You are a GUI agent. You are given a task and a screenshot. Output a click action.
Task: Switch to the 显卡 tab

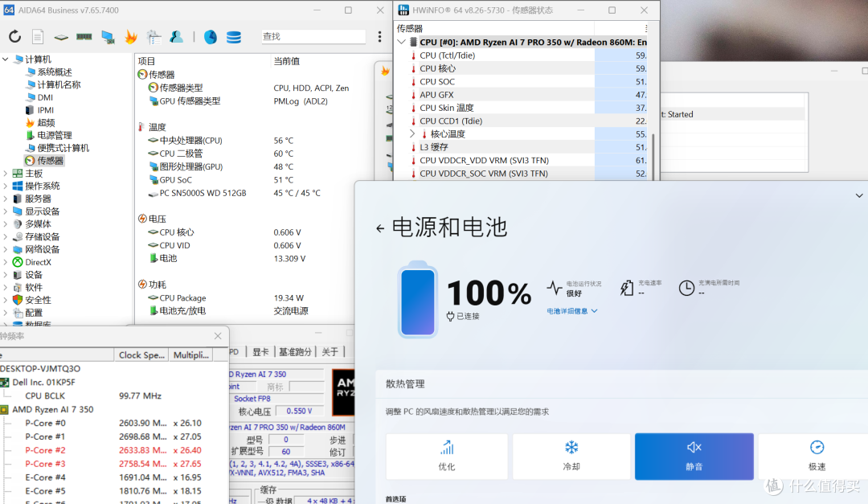tap(260, 352)
